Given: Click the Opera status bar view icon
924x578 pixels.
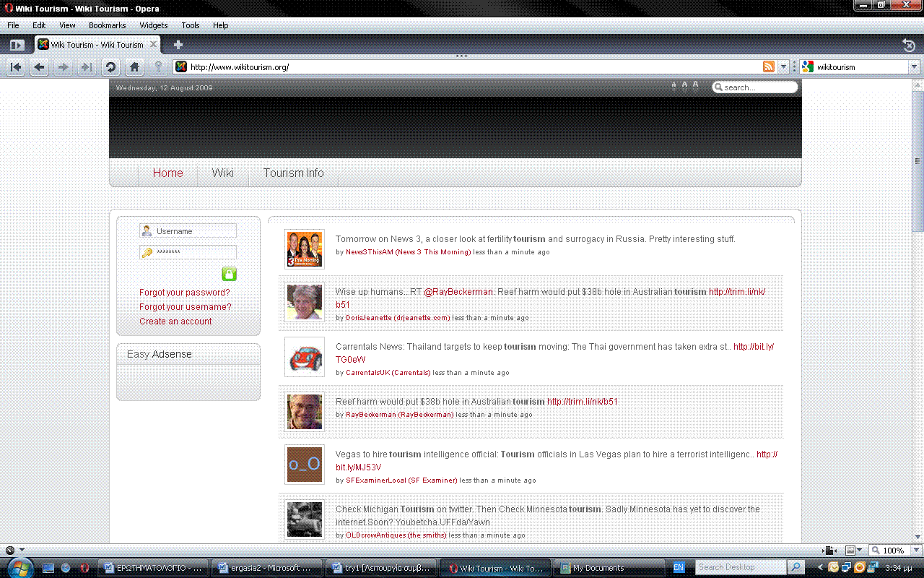Looking at the screenshot, I should tap(10, 551).
